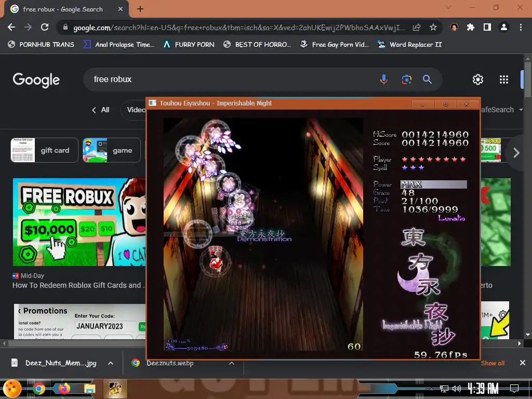Open Google quick settings gear
Screen dimensions: 532x399
[x=478, y=79]
